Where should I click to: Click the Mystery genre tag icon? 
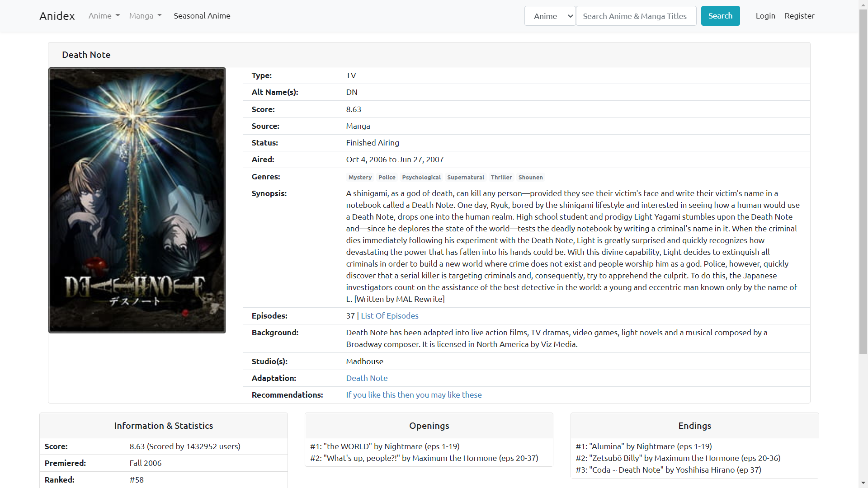coord(359,177)
